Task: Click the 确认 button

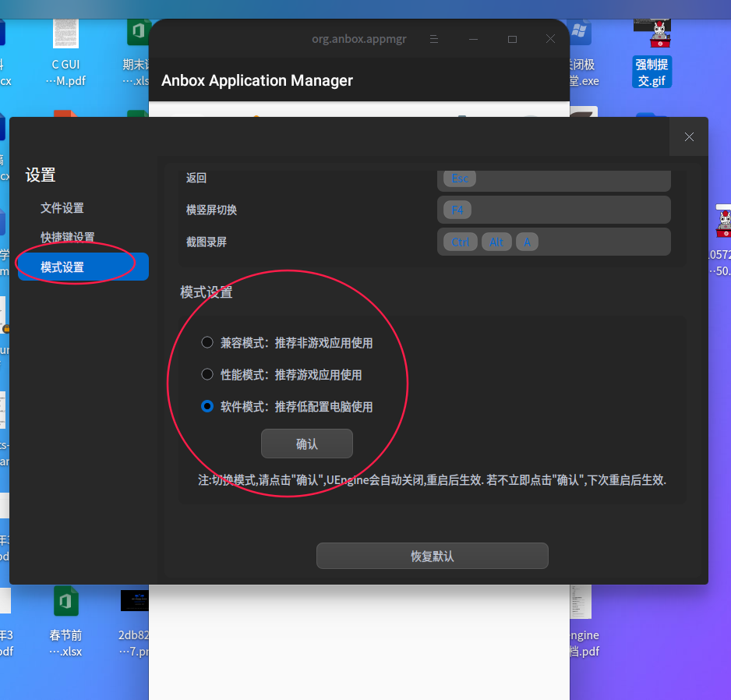Action: (x=307, y=444)
